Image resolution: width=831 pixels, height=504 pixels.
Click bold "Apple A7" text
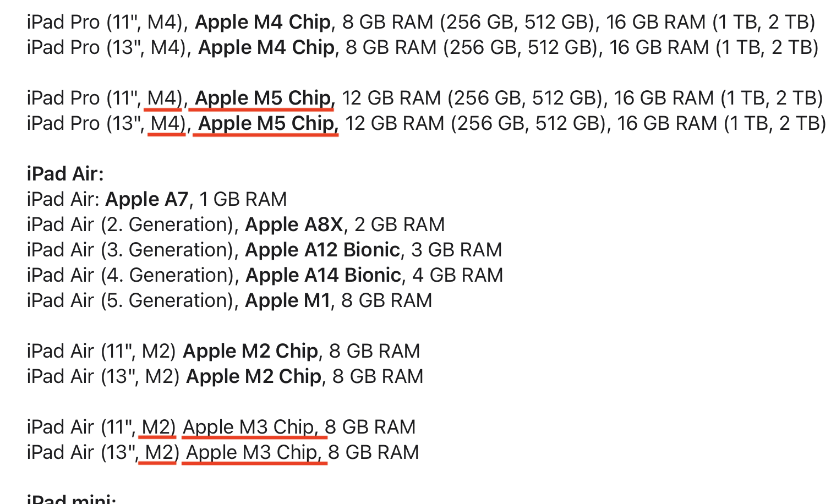tap(147, 199)
